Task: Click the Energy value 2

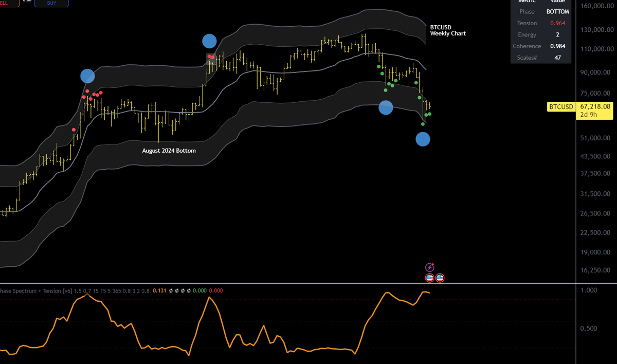Action: pyautogui.click(x=557, y=34)
